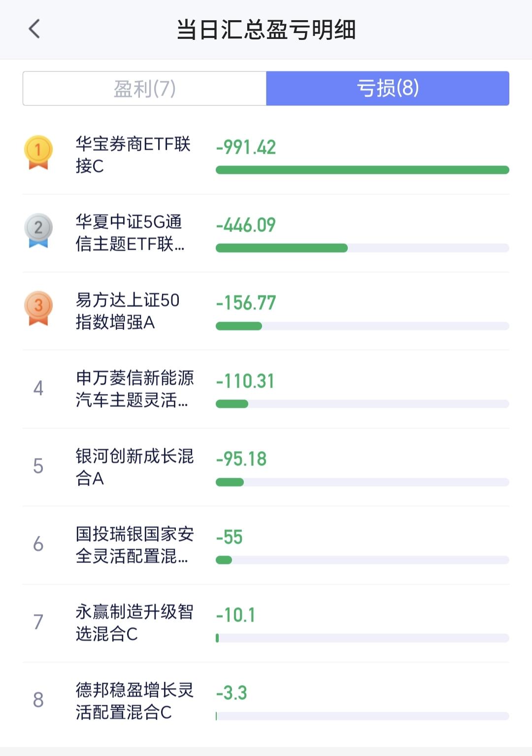Tap the silver rank 2 medal
The width and height of the screenshot is (532, 756).
point(38,230)
